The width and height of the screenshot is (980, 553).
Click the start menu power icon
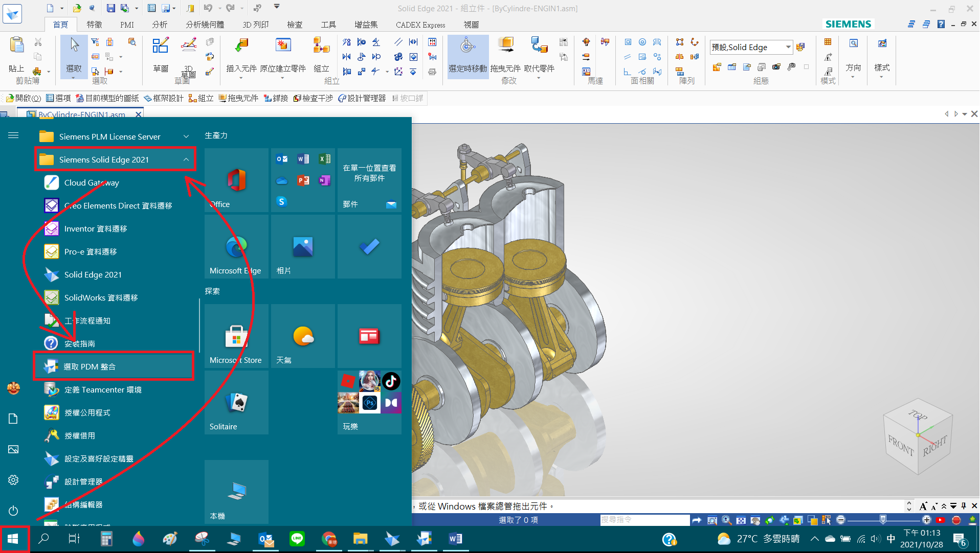tap(13, 511)
